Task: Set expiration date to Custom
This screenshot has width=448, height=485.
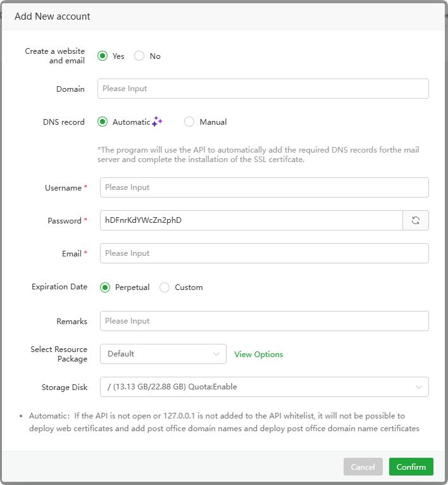Action: click(x=165, y=287)
